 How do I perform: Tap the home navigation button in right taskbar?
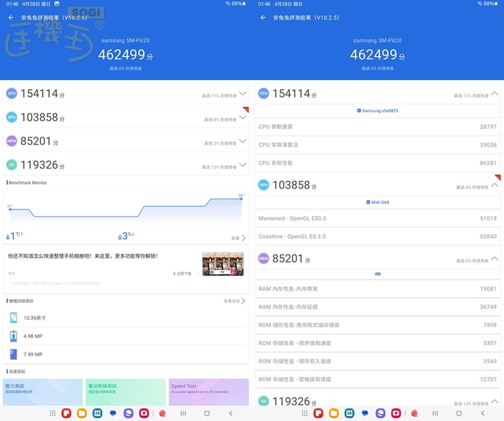point(459,413)
